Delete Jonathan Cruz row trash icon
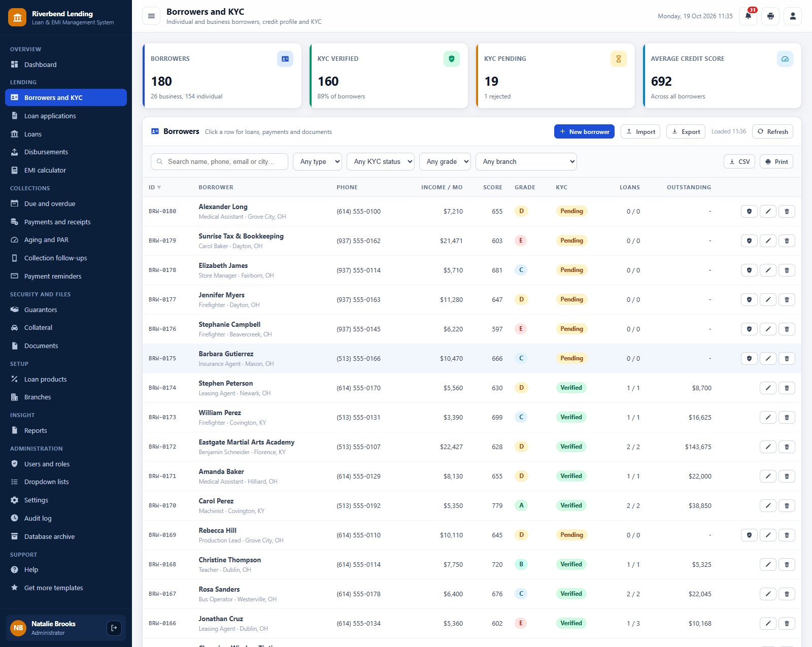This screenshot has width=812, height=647. pyautogui.click(x=787, y=623)
